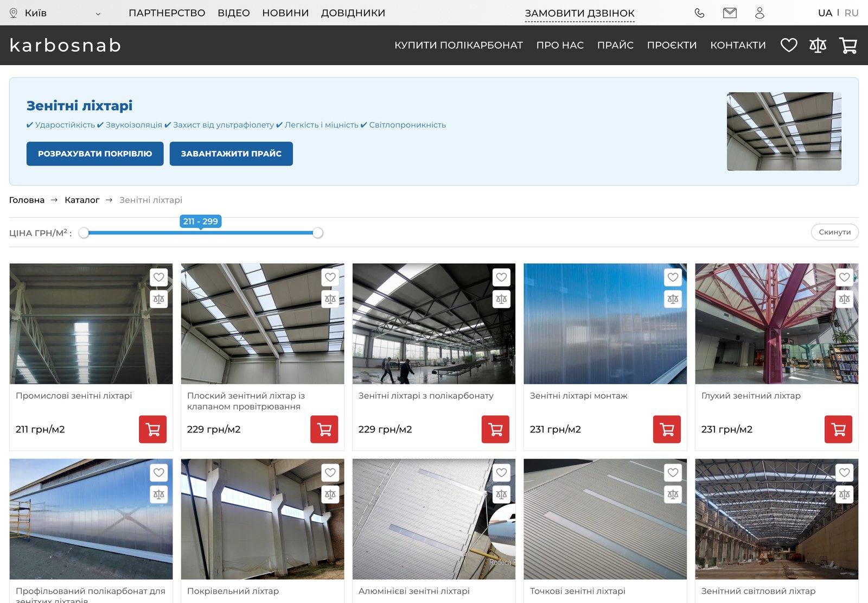Open ПРО НАС page
868x603 pixels.
pos(560,45)
